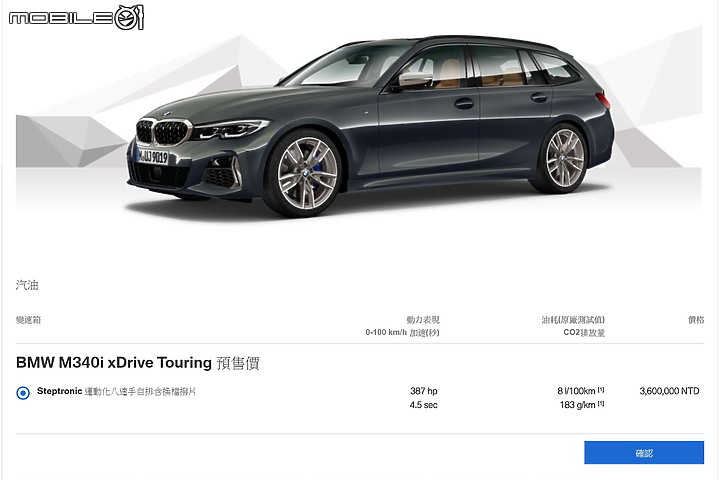Click the 4.5 sec acceleration figure
720x480 pixels.
pyautogui.click(x=423, y=405)
